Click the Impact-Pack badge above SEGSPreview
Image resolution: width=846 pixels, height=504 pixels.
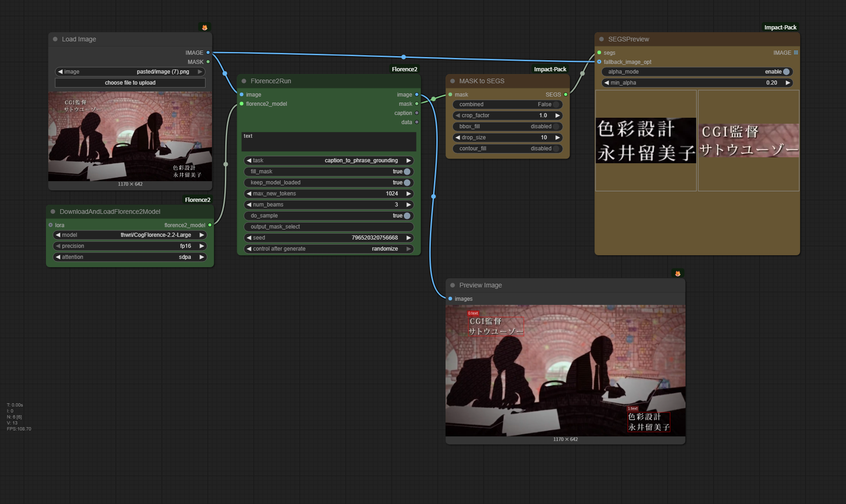pos(780,28)
